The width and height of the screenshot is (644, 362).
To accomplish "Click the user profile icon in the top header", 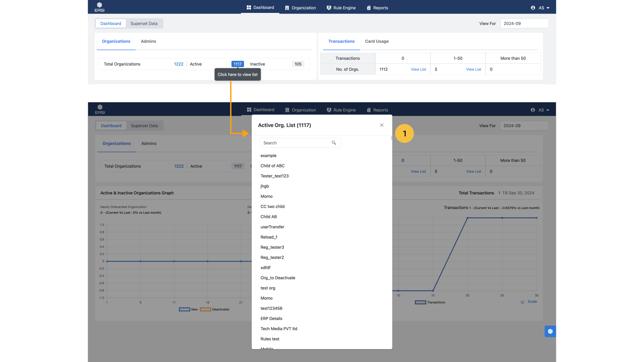I will coord(533,8).
